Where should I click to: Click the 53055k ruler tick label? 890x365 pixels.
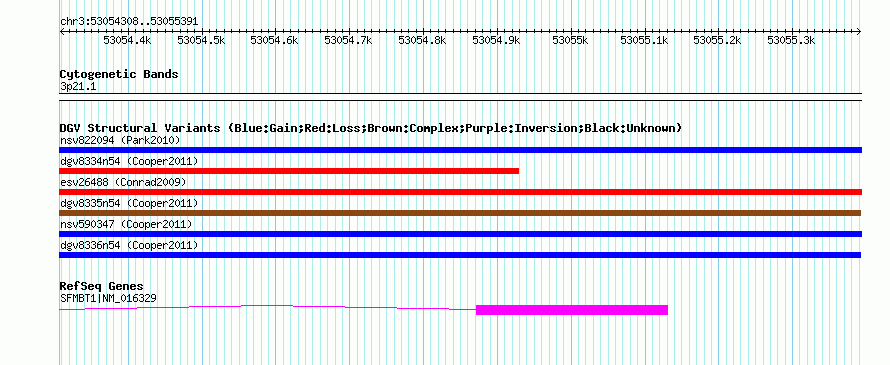coord(570,40)
